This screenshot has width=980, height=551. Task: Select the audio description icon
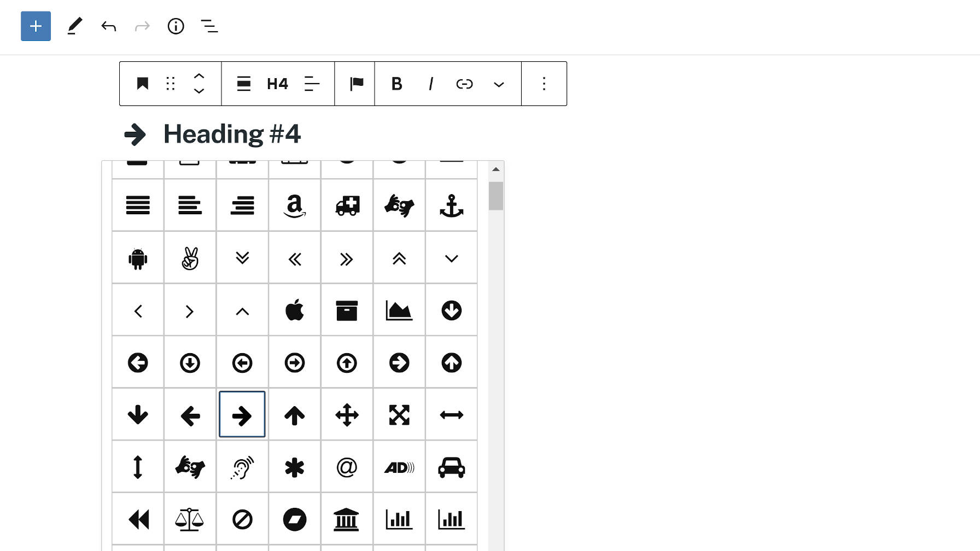(399, 466)
